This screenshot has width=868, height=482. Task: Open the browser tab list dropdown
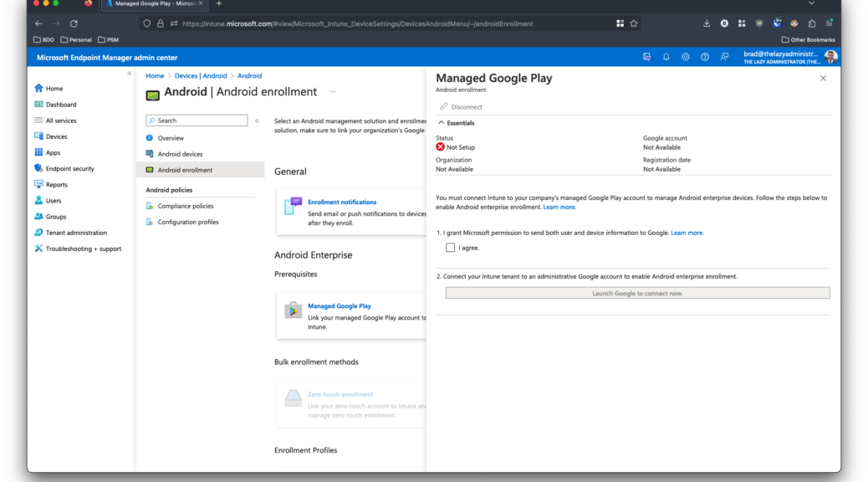(811, 4)
